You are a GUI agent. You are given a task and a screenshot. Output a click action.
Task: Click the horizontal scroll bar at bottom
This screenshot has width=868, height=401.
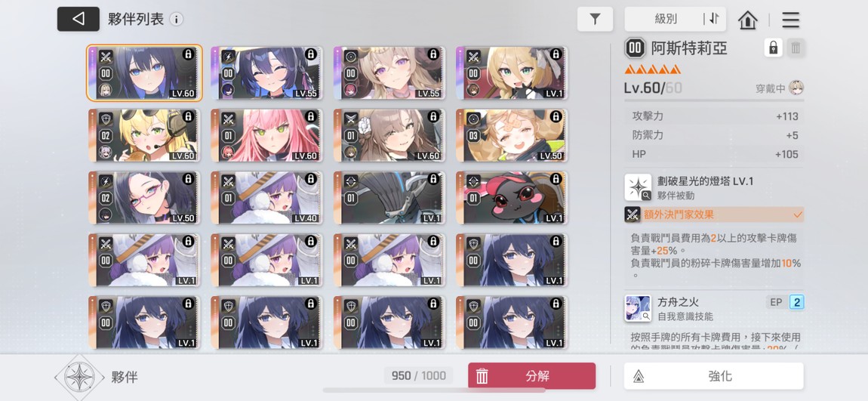[433, 390]
